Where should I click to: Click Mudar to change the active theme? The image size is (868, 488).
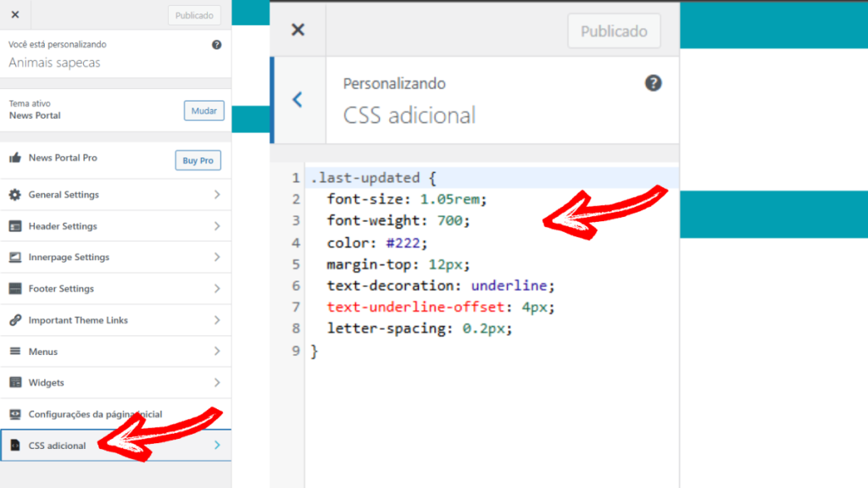tap(203, 110)
